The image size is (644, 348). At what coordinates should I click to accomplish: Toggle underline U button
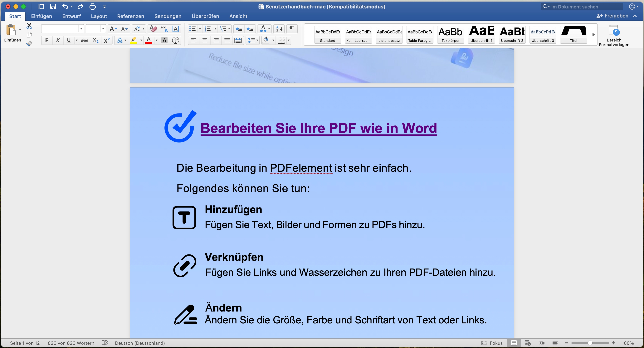[69, 40]
